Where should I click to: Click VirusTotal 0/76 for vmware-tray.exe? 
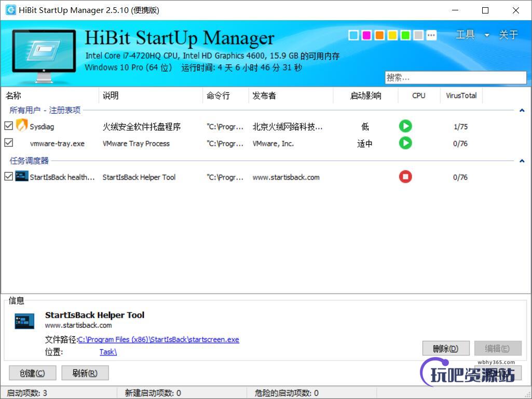(460, 144)
